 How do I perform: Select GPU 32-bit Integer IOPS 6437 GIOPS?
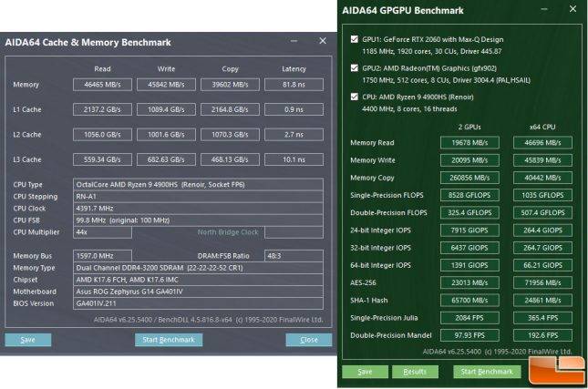[x=469, y=248]
